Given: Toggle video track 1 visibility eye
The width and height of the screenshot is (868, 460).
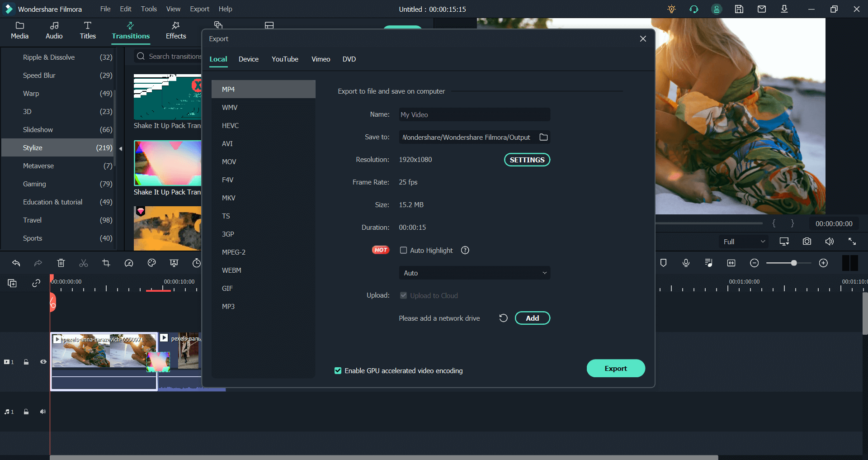Looking at the screenshot, I should click(x=43, y=362).
